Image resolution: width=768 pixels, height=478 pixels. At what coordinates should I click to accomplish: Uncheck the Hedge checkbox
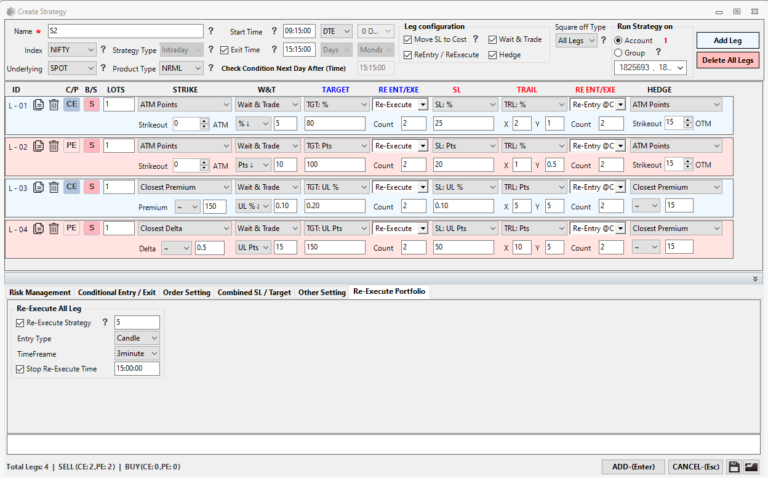[491, 54]
